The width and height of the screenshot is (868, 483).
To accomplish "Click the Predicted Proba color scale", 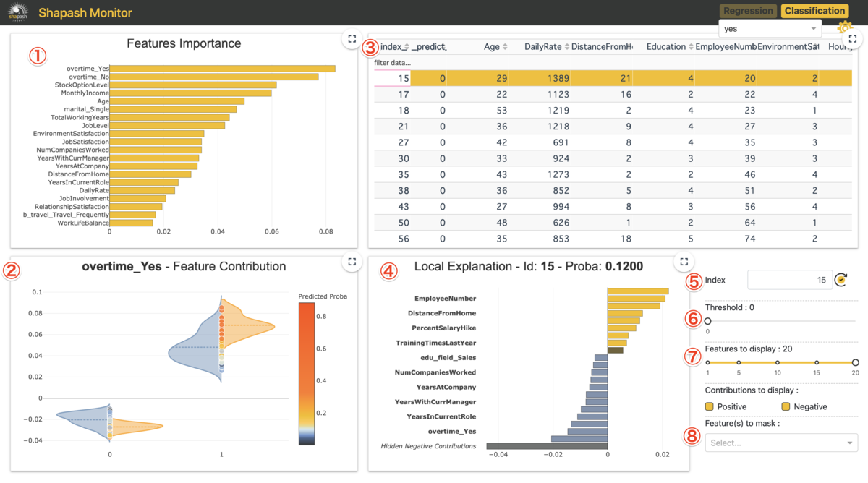I will (306, 373).
